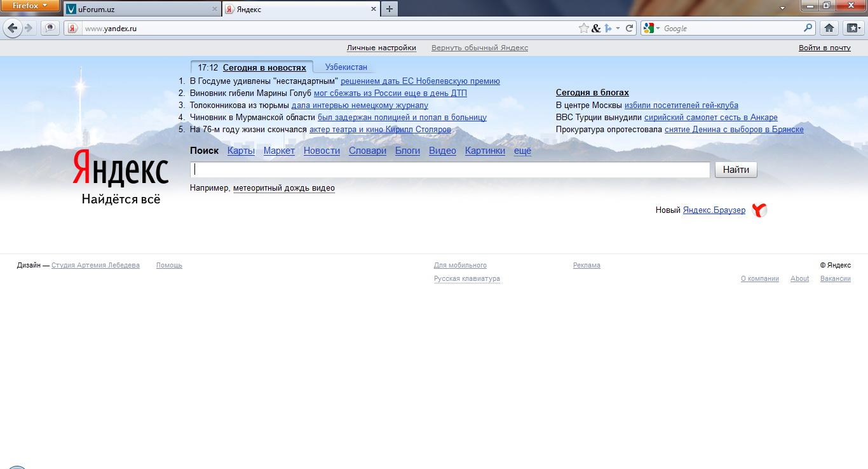Viewport: 868px width, 469px height.
Task: Open the Видео service link
Action: pyautogui.click(x=442, y=151)
